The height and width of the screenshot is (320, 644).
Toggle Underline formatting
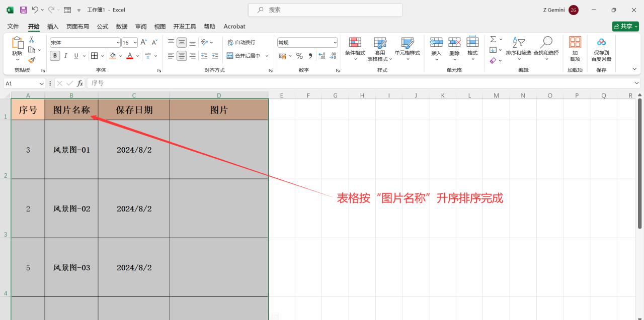pyautogui.click(x=76, y=56)
